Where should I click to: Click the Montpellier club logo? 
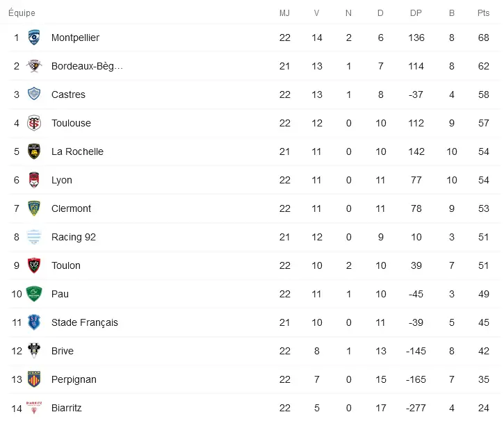(x=33, y=38)
